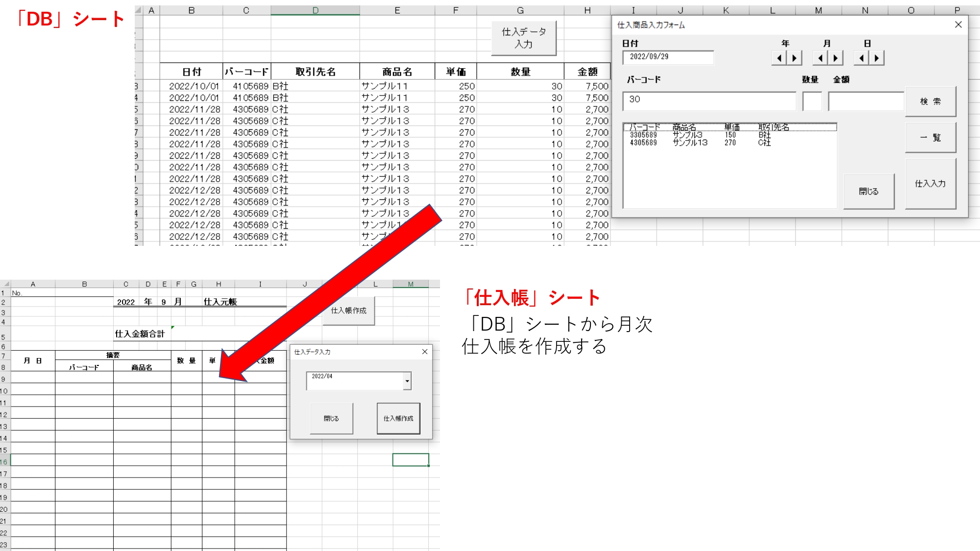Screen dimensions: 980x551
Task: Open the 2022/04 month dropdown arrow
Action: 407,381
